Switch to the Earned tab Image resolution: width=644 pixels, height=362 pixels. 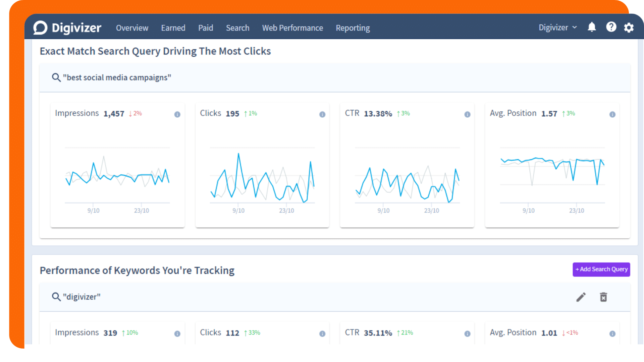[173, 28]
